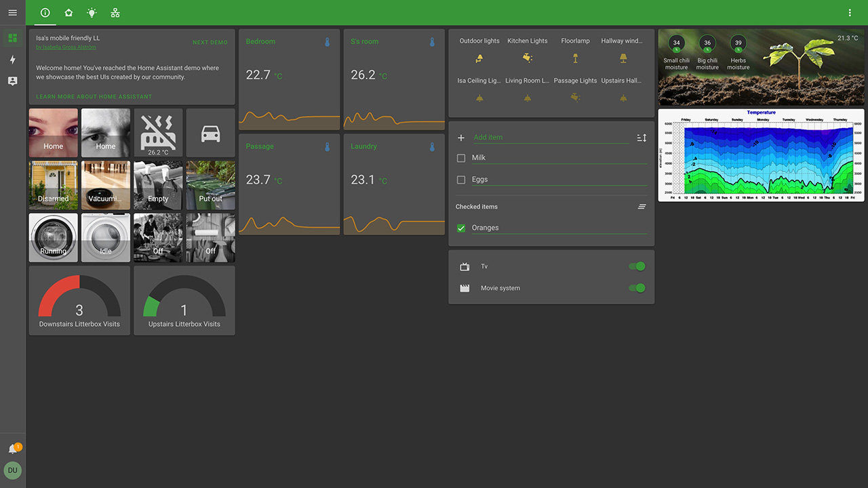
Task: Click the sort icon in the shopping list
Action: click(x=642, y=137)
